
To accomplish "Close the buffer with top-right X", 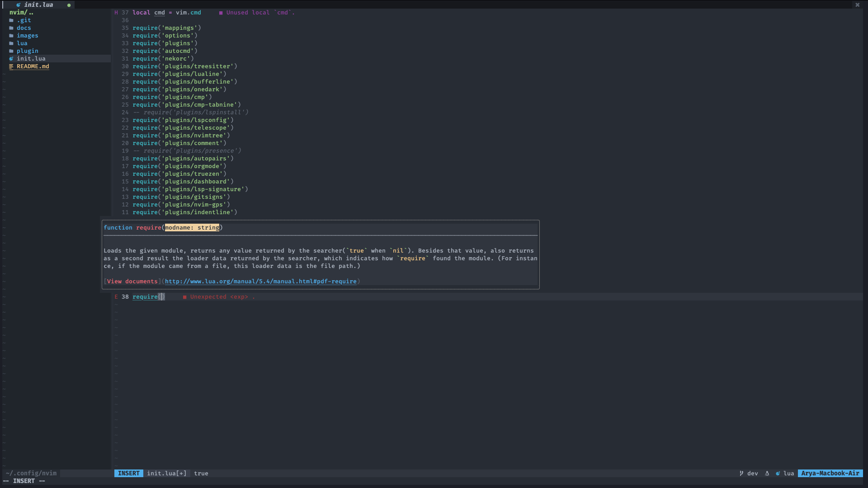I will (x=857, y=5).
